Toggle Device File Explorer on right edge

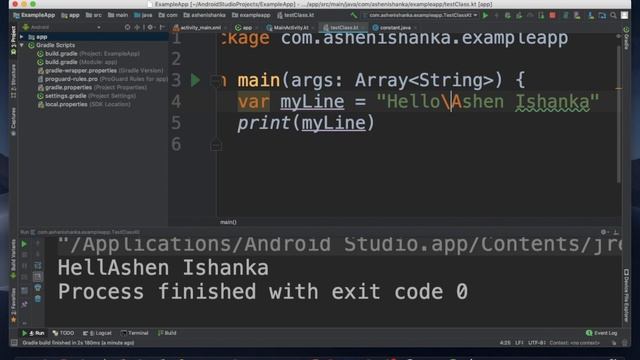(x=626, y=295)
